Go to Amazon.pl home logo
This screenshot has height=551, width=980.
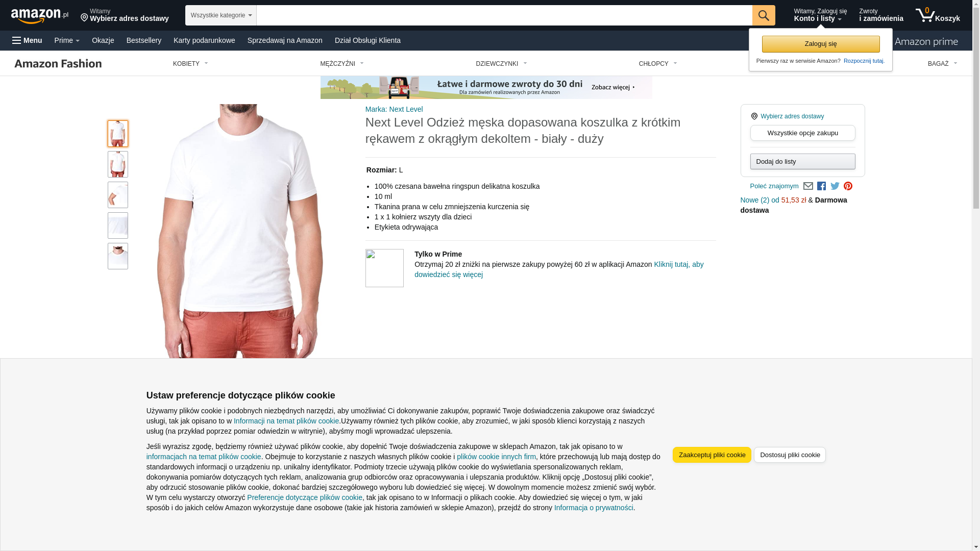click(40, 16)
